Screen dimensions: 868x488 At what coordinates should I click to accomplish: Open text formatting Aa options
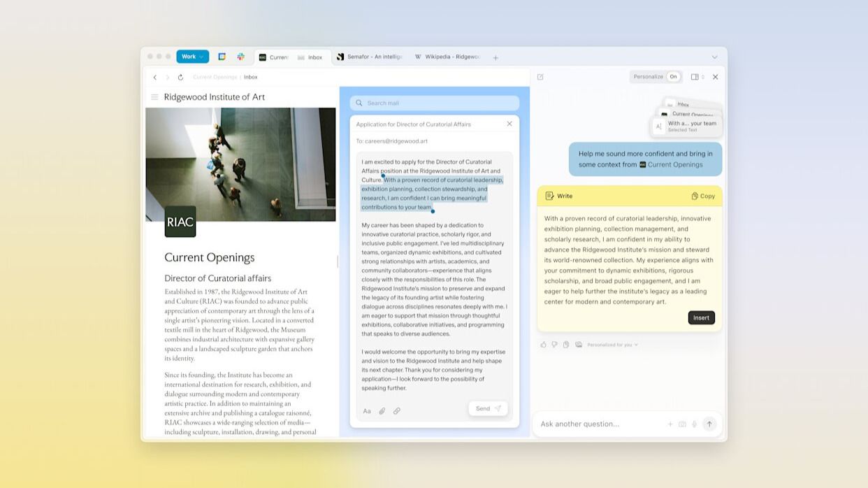coord(367,411)
